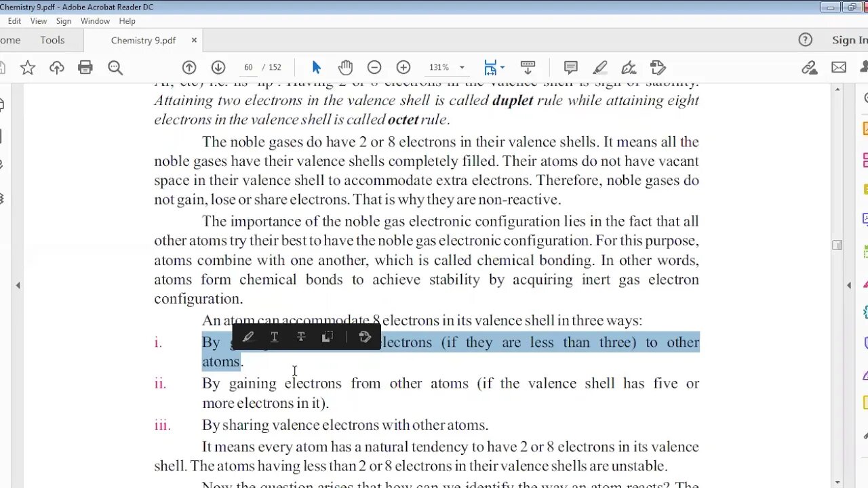Click the bold word "duplet"
The image size is (868, 488).
click(x=513, y=100)
